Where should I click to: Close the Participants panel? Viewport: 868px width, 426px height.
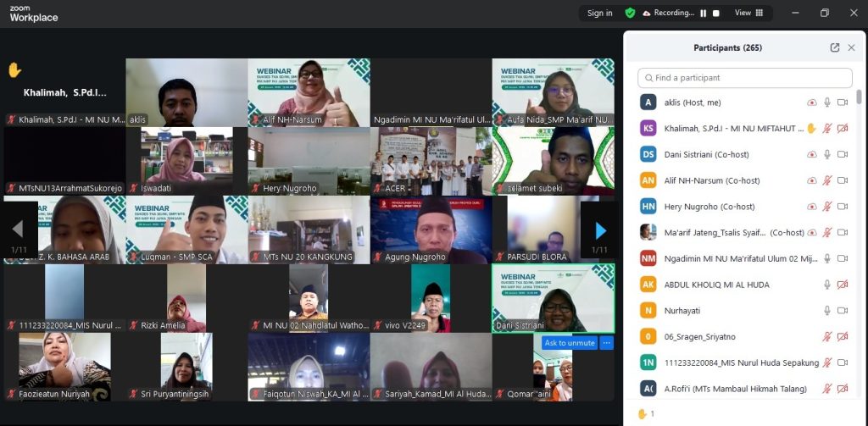coord(852,48)
